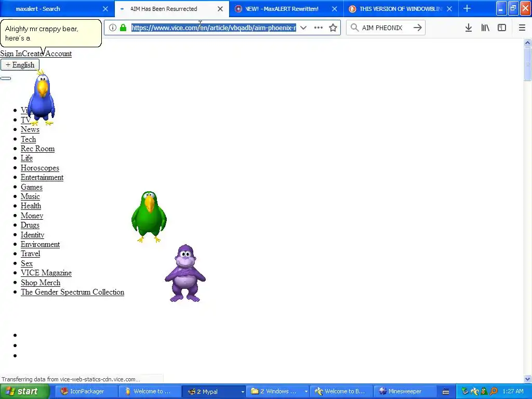Expand the address bar history dropdown

[x=303, y=28]
